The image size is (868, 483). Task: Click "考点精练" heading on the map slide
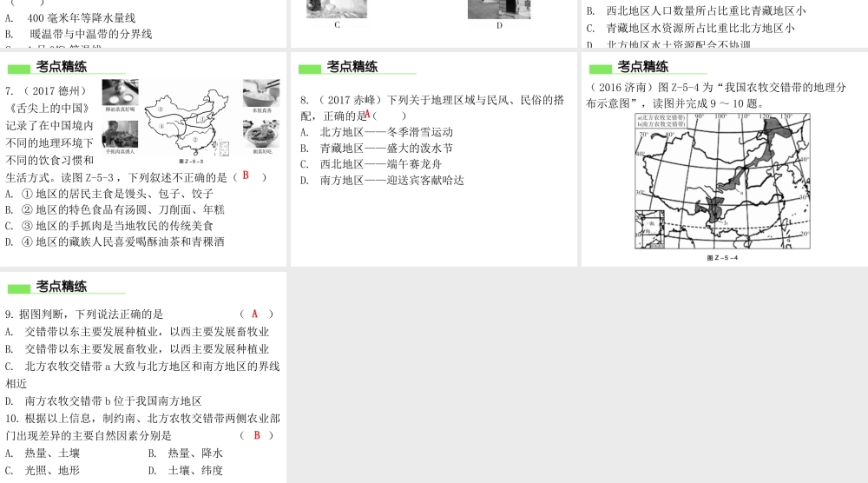642,67
